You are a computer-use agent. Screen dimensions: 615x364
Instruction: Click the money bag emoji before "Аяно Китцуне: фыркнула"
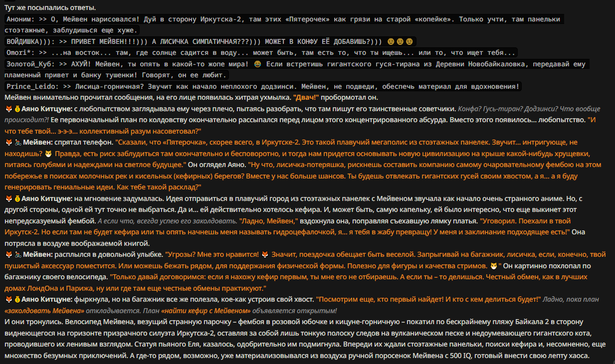pyautogui.click(x=17, y=300)
